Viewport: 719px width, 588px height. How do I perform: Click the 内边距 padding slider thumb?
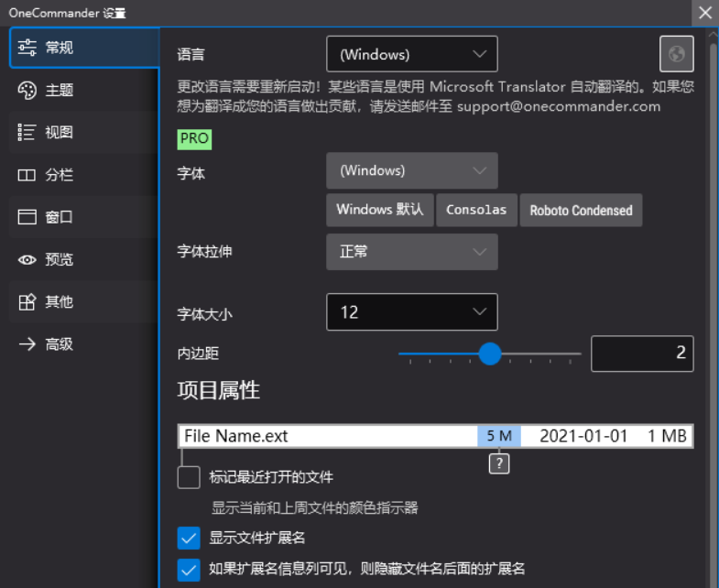(490, 354)
